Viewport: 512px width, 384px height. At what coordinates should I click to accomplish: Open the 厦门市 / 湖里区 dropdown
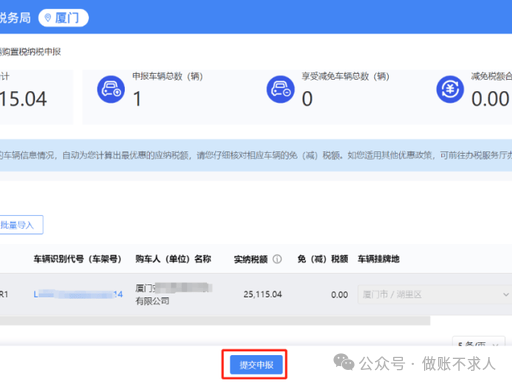point(435,294)
